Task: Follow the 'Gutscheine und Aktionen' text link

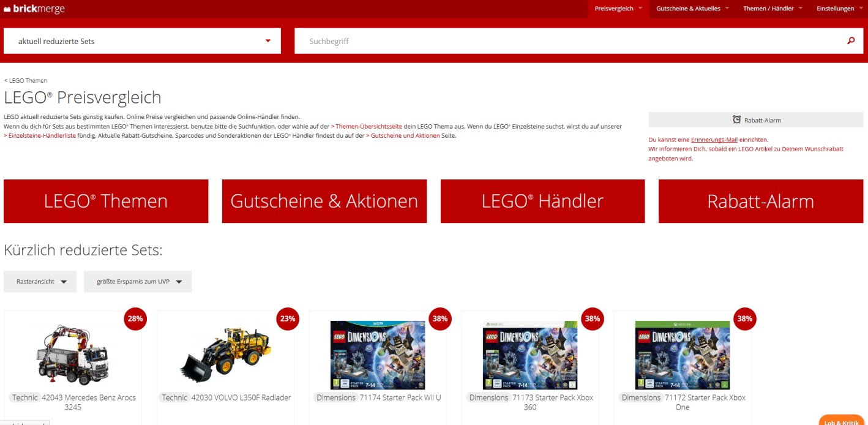Action: pos(403,135)
